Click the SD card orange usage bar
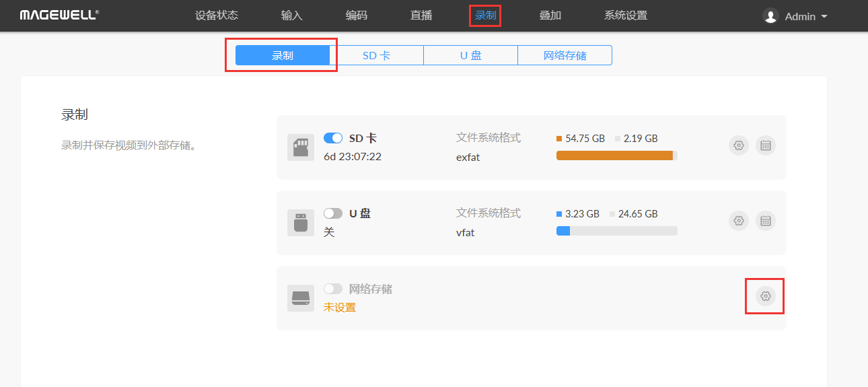This screenshot has width=868, height=387. 614,155
